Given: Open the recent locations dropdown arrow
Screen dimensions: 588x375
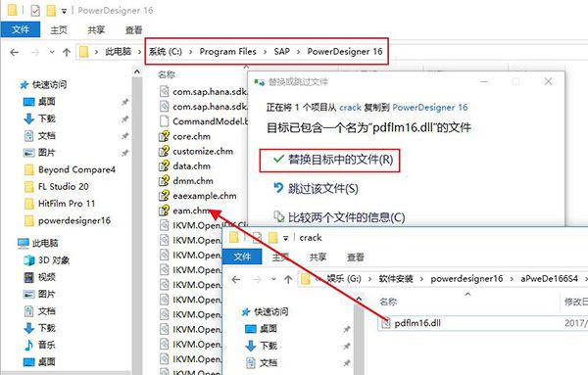Looking at the screenshot, I should pyautogui.click(x=52, y=52).
